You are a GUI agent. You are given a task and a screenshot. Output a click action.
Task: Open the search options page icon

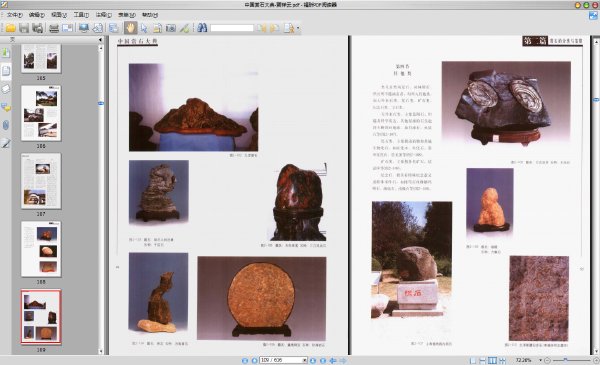(289, 28)
